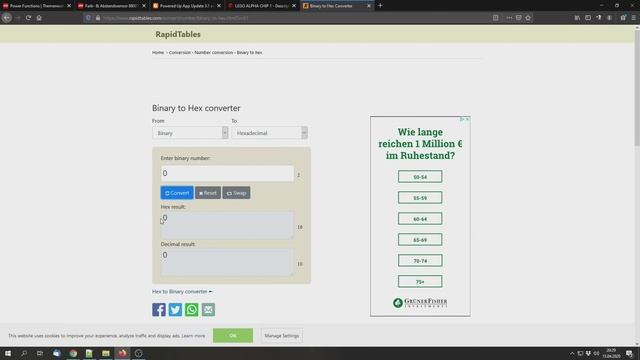Close the Powered Up App Update tab
This screenshot has height=360, width=640.
(219, 6)
